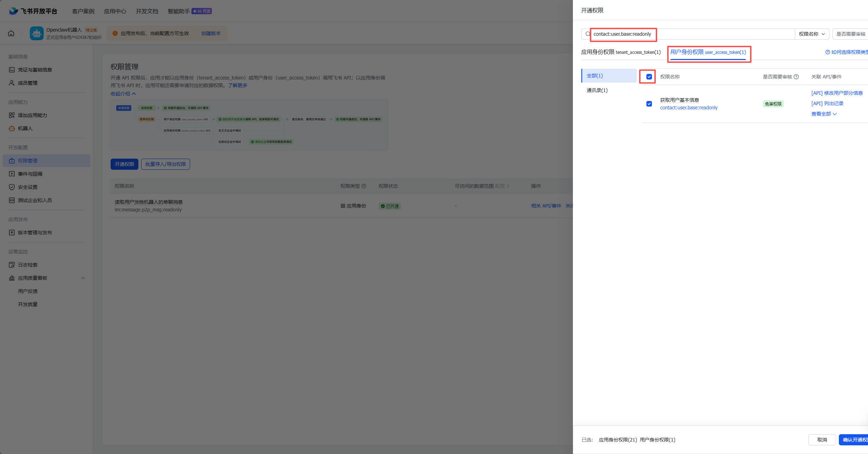Click the home icon in the app header
868x454 pixels.
[x=11, y=33]
